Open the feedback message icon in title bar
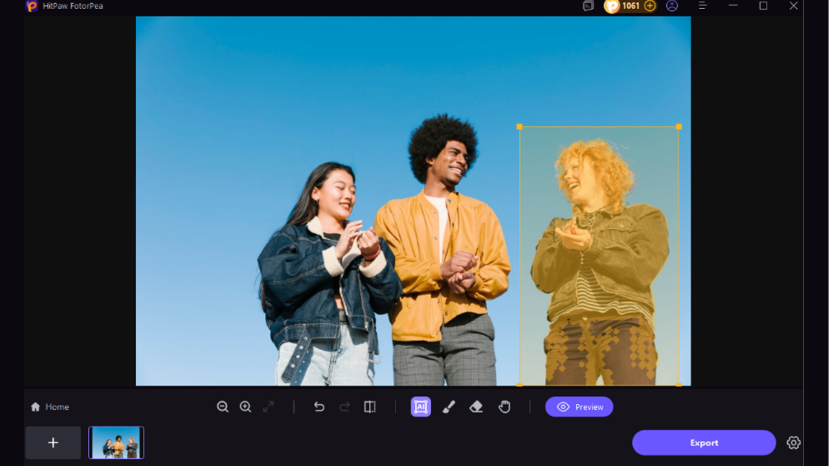 [588, 6]
